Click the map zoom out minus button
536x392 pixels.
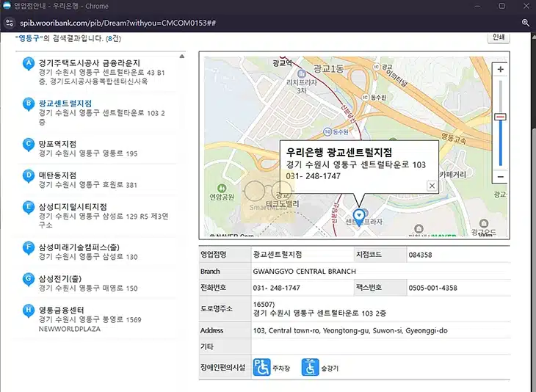click(x=501, y=177)
